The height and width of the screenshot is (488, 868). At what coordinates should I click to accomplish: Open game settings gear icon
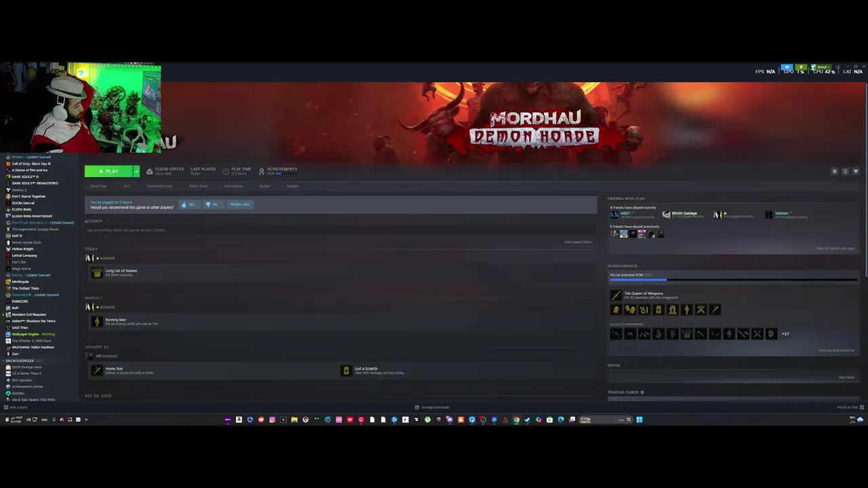tap(835, 171)
